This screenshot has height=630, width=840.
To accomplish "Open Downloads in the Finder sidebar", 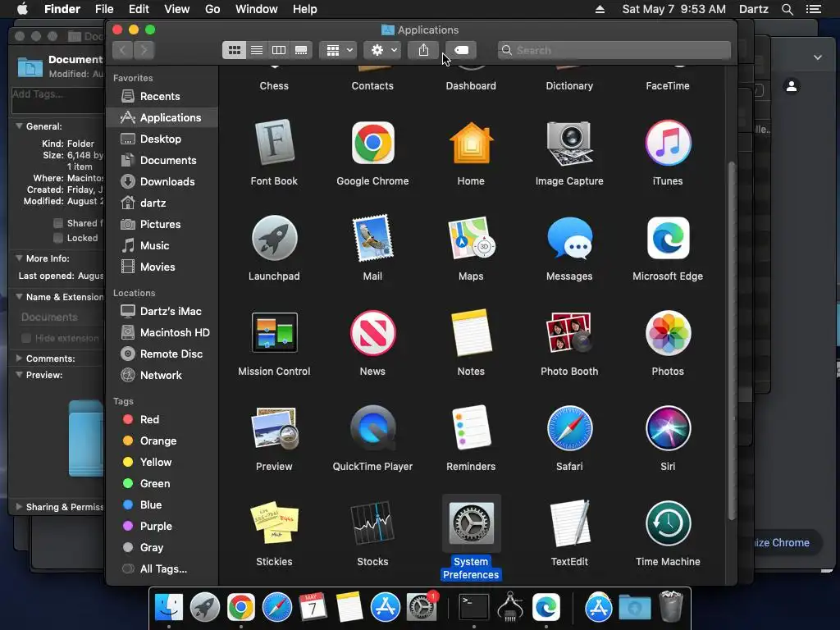I will click(162, 181).
